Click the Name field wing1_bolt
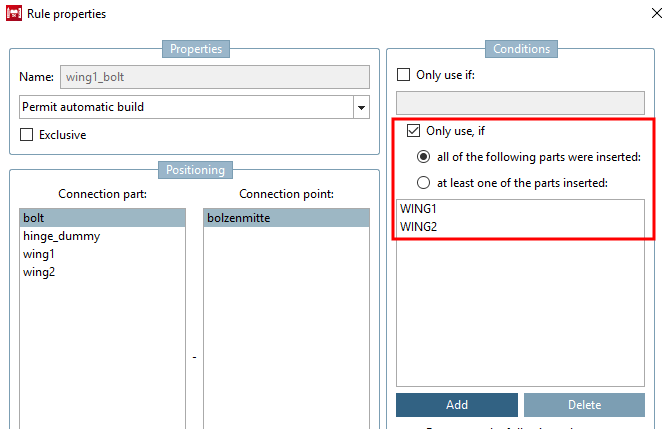 click(x=214, y=76)
